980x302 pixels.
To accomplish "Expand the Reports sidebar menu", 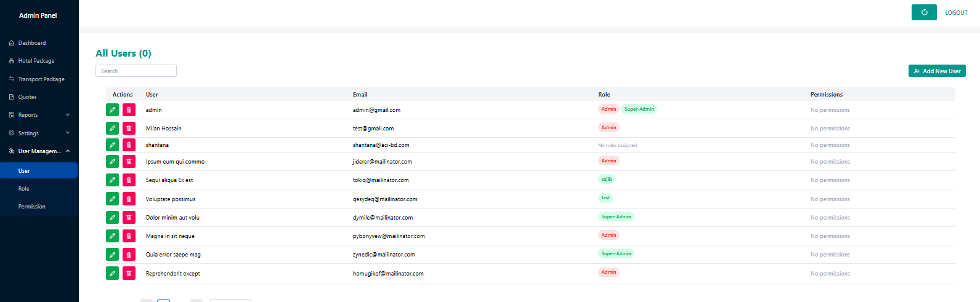I will pos(39,115).
